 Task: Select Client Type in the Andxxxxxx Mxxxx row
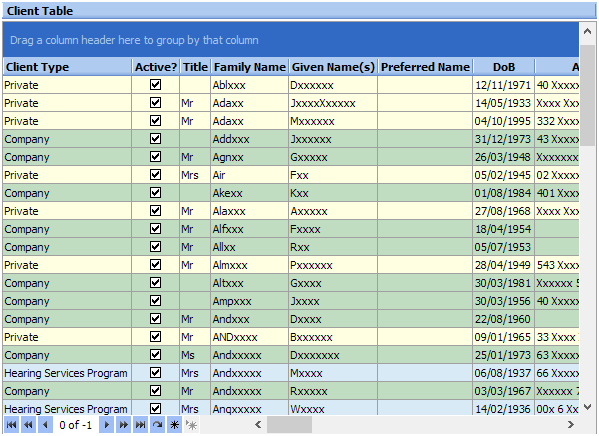tap(67, 373)
